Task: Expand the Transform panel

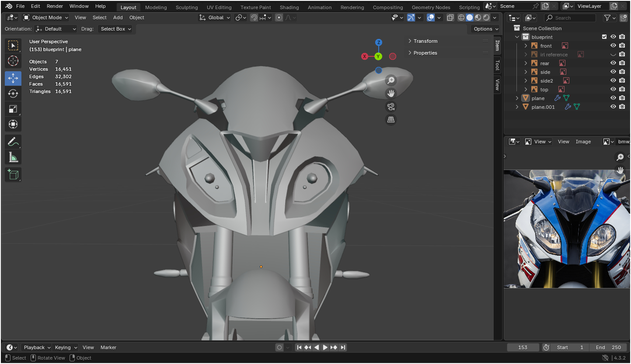Action: point(425,41)
